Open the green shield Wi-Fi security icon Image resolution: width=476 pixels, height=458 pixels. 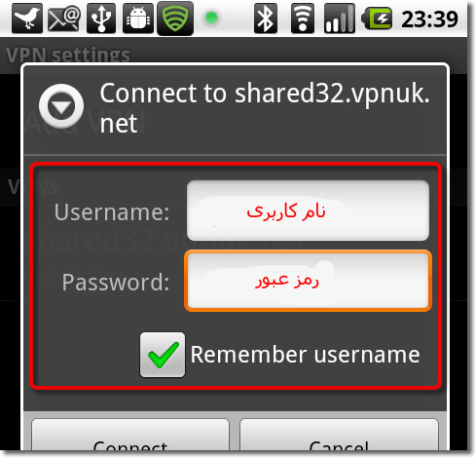pyautogui.click(x=175, y=19)
